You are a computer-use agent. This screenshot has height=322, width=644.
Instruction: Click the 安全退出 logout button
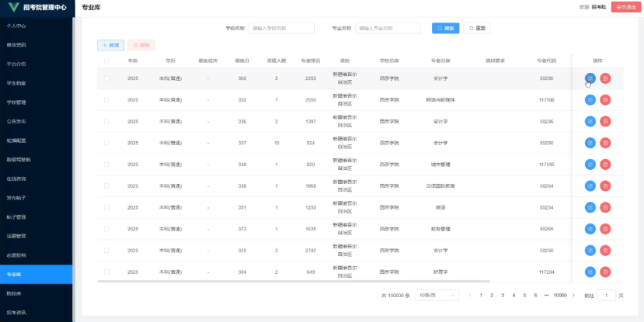[626, 8]
